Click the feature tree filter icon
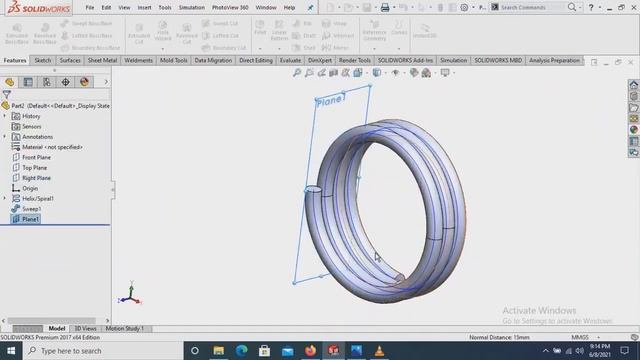The width and height of the screenshot is (640, 360). 7,95
